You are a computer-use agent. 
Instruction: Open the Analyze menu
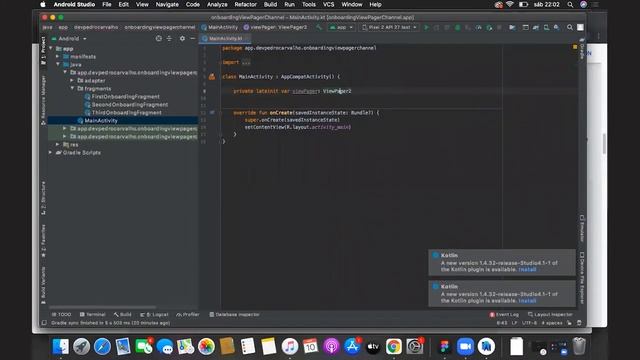[217, 4]
